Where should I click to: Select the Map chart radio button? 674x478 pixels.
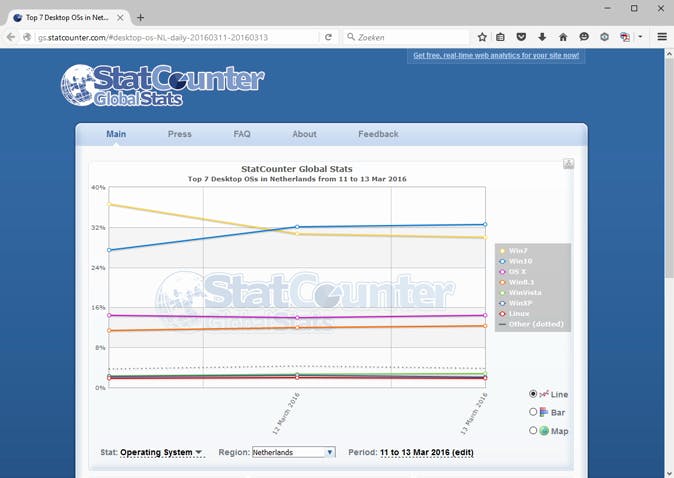(533, 430)
